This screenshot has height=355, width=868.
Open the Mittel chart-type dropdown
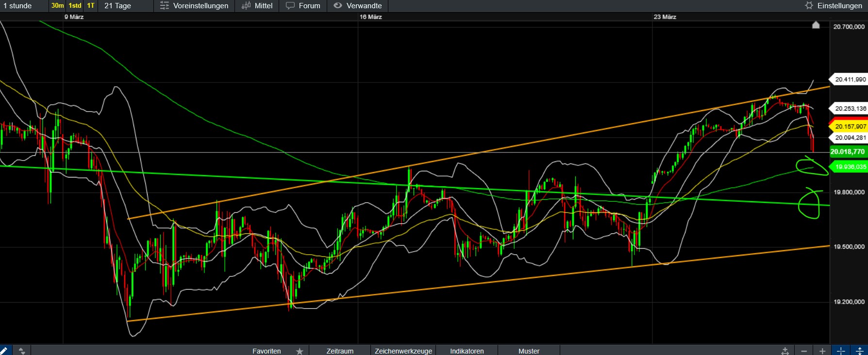coord(257,6)
